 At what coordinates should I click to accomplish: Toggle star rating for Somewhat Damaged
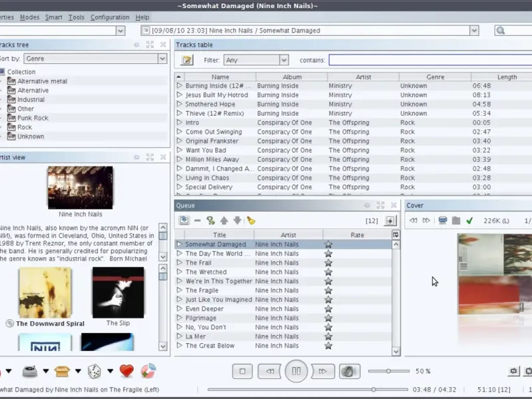pyautogui.click(x=328, y=245)
